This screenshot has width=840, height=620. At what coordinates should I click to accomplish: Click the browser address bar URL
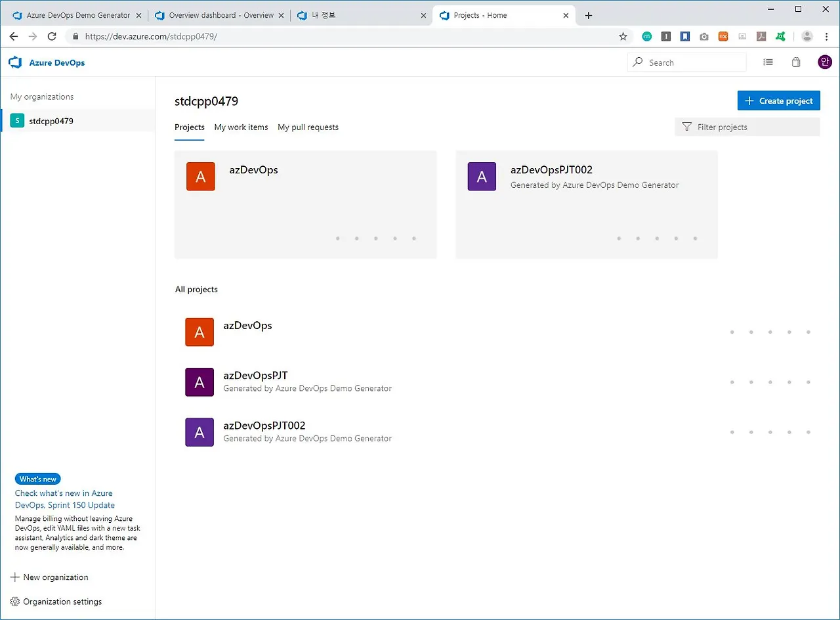click(151, 37)
